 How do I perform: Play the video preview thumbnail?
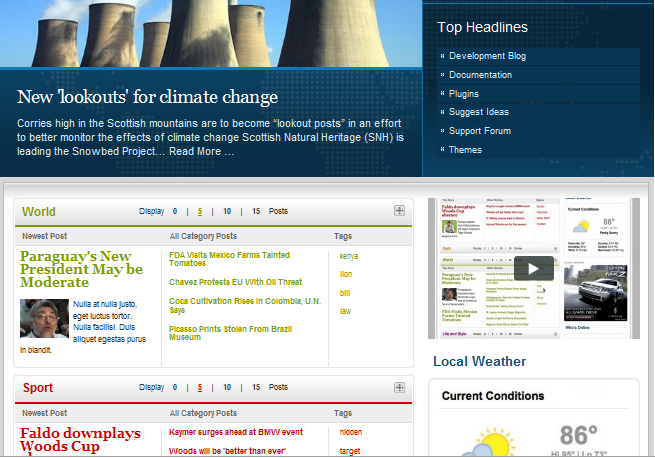pos(533,268)
